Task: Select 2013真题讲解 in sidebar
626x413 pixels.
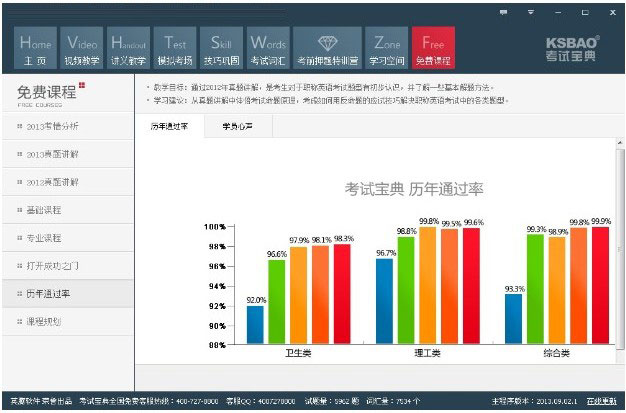Action: click(68, 154)
